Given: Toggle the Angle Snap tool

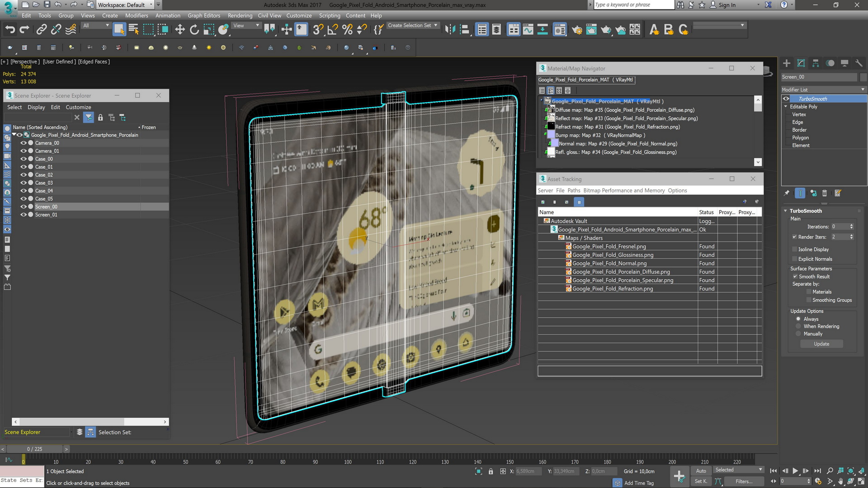Looking at the screenshot, I should (x=332, y=30).
